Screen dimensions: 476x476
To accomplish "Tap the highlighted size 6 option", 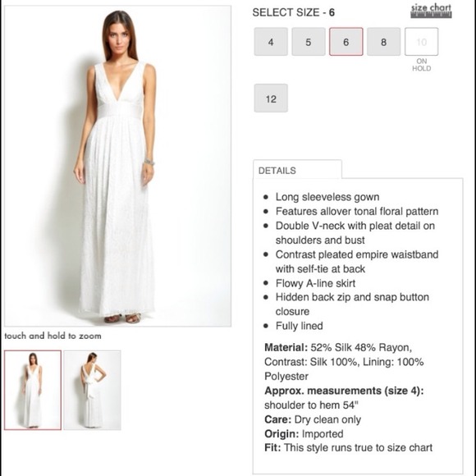I will 346,42.
